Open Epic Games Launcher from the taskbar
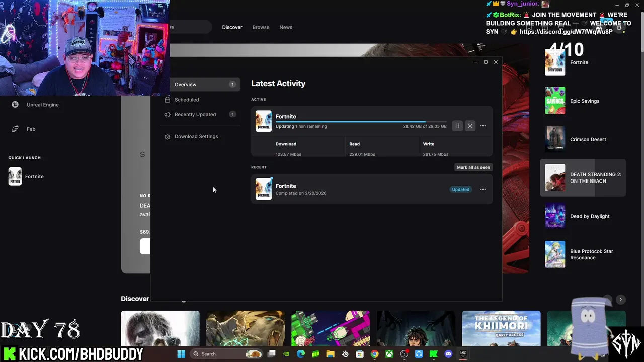The width and height of the screenshot is (644, 362). tap(463, 354)
